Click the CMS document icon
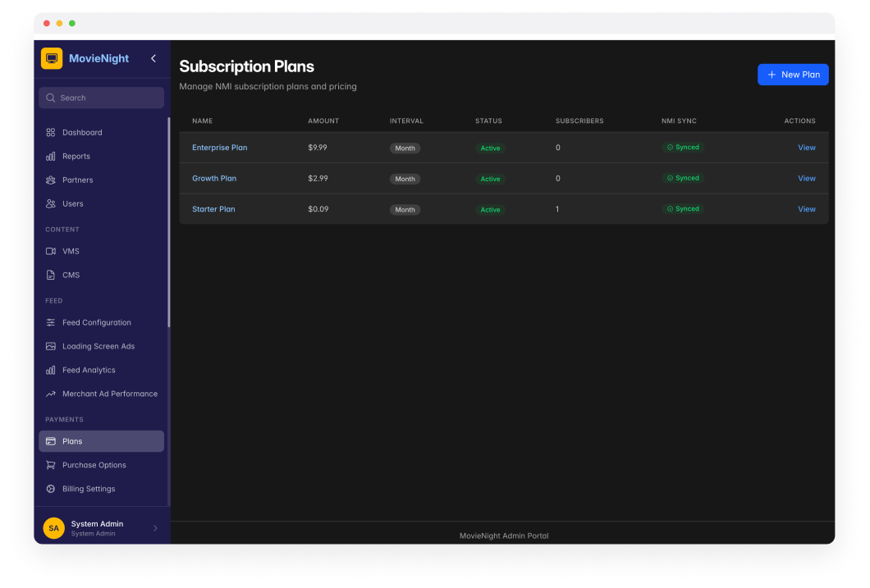Viewport: 870px width, 588px height. [51, 275]
